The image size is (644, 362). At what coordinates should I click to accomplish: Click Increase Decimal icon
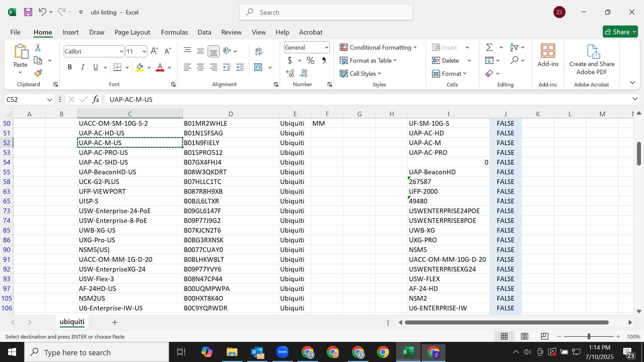[x=290, y=73]
